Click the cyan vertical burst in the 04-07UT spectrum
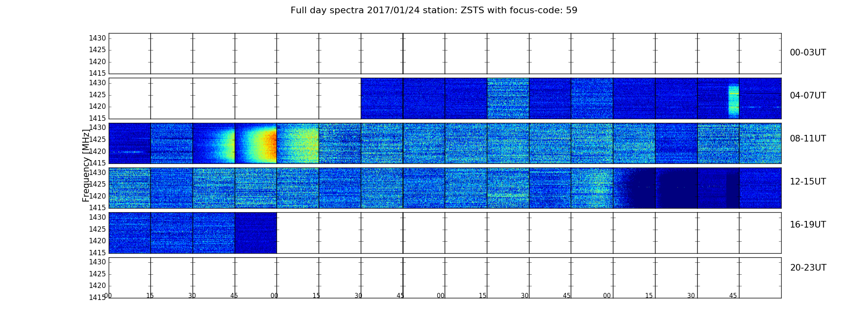This screenshot has width=868, height=331. [x=733, y=101]
